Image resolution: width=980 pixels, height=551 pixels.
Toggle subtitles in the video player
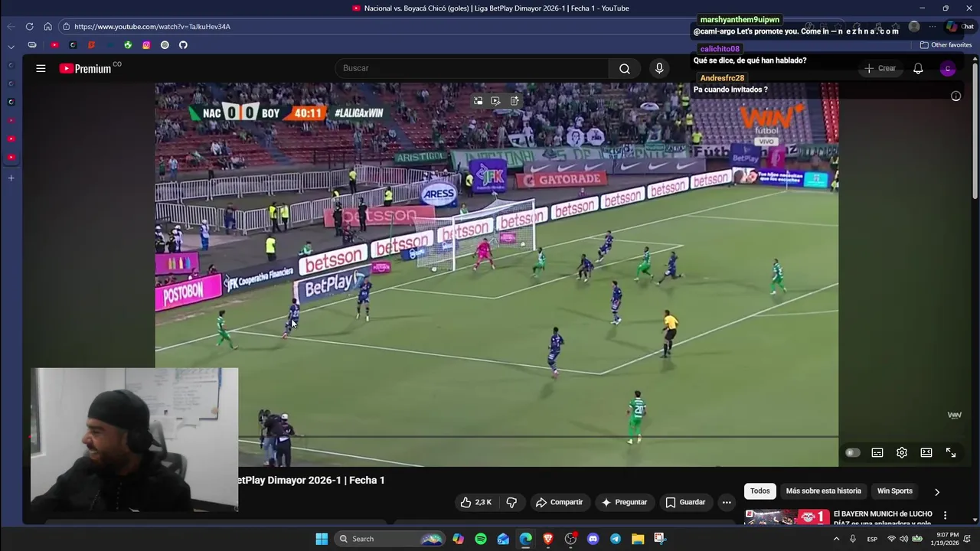877,452
